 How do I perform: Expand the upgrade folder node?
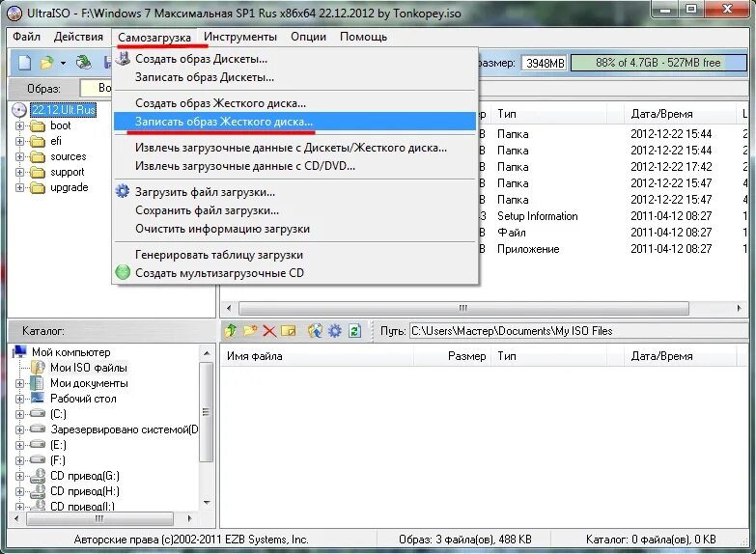tap(19, 187)
